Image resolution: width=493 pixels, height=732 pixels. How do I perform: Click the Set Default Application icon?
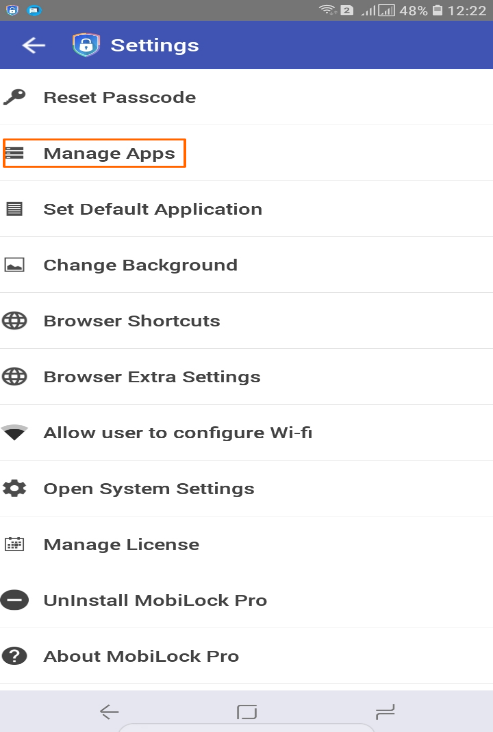tap(14, 209)
